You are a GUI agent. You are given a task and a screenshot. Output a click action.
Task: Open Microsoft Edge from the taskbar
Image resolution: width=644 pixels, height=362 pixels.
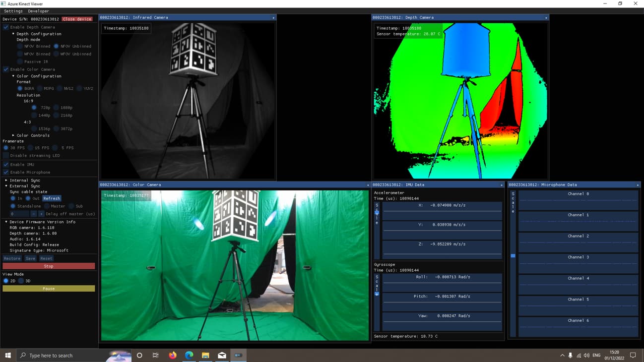[x=189, y=355]
